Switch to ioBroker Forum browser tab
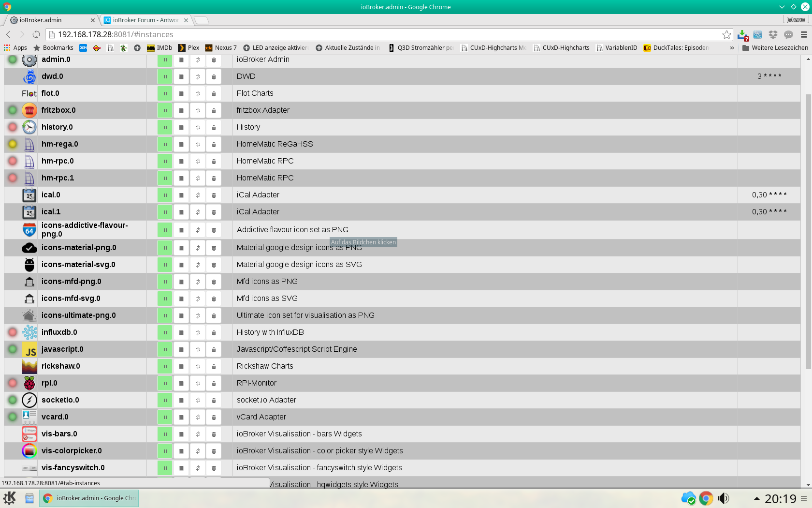Viewport: 812px width, 508px height. coord(145,20)
